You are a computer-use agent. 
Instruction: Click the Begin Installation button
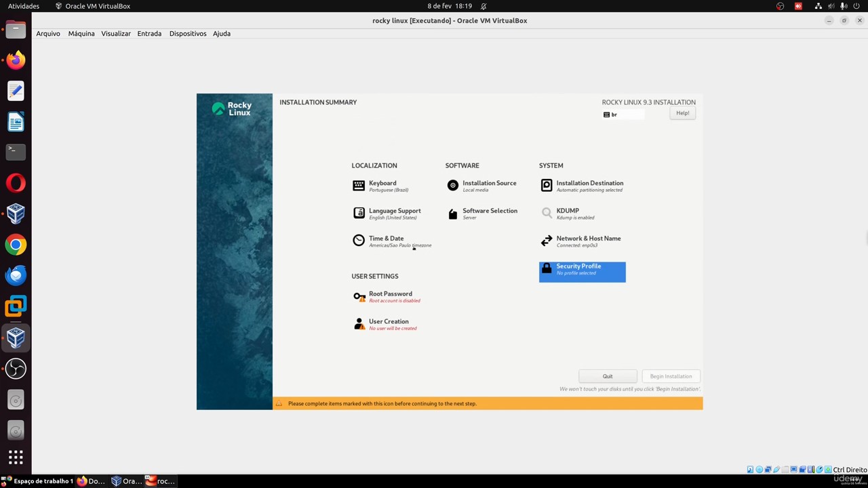click(x=671, y=376)
